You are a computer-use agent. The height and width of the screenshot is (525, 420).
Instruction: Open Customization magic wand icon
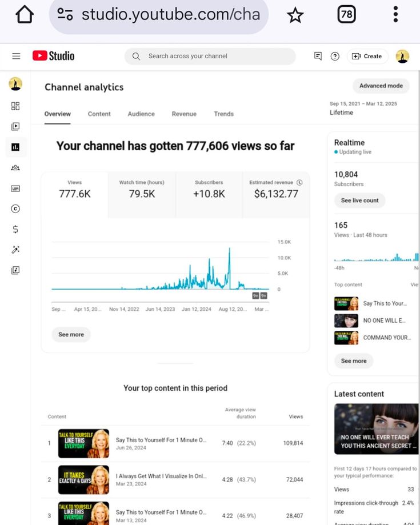coord(15,250)
